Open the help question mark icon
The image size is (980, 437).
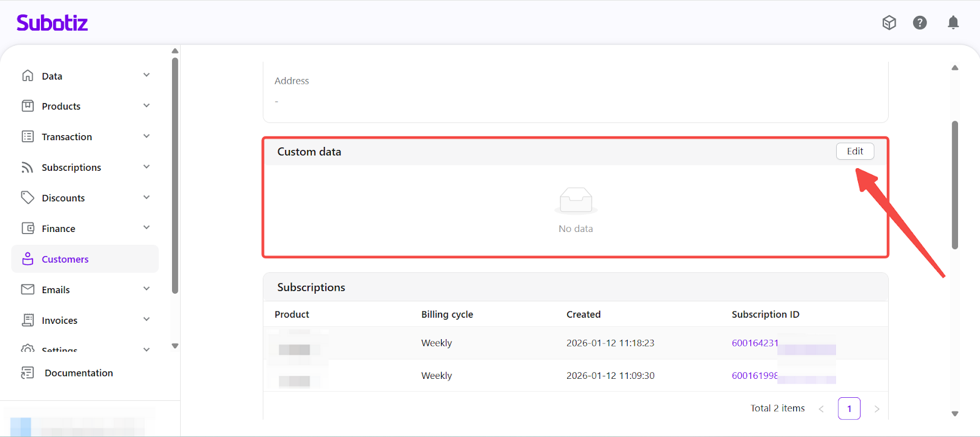(x=919, y=23)
